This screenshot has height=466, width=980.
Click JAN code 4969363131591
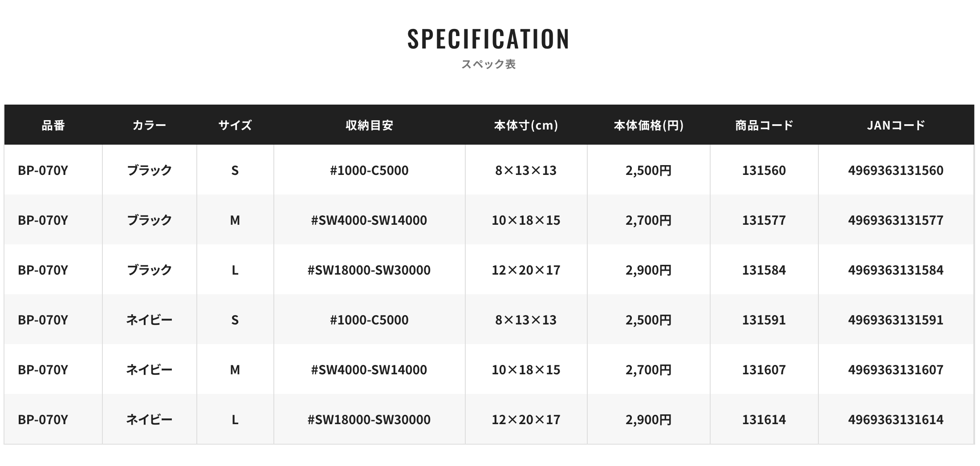(x=896, y=320)
